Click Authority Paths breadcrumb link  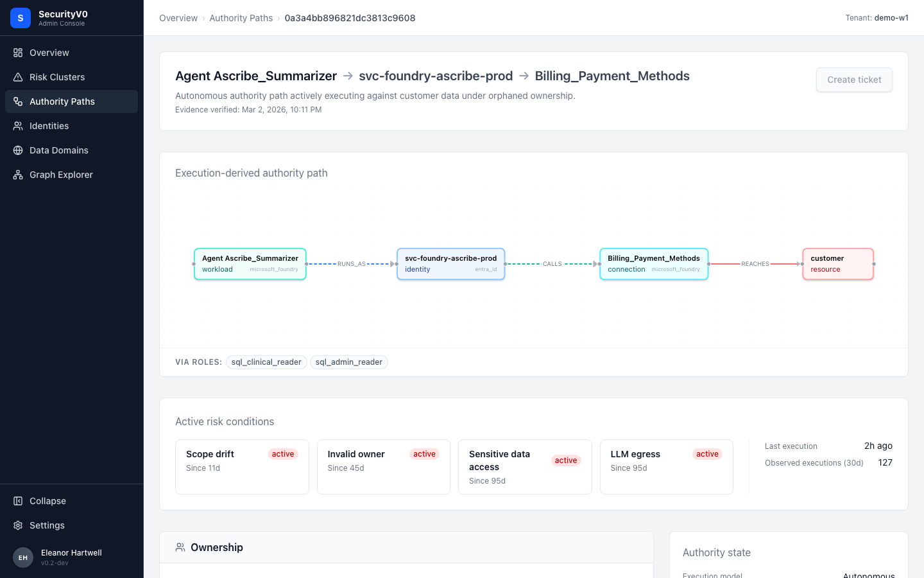point(241,18)
